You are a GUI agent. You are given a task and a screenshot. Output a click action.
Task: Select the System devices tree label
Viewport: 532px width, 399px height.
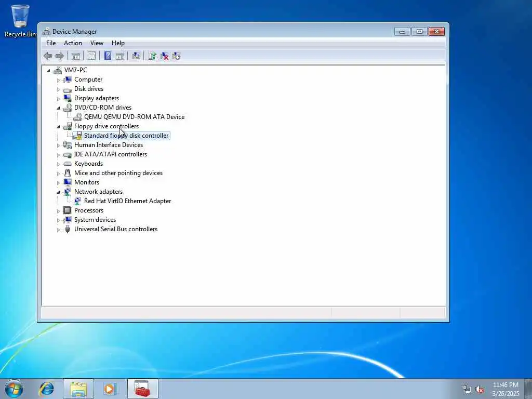coord(95,220)
